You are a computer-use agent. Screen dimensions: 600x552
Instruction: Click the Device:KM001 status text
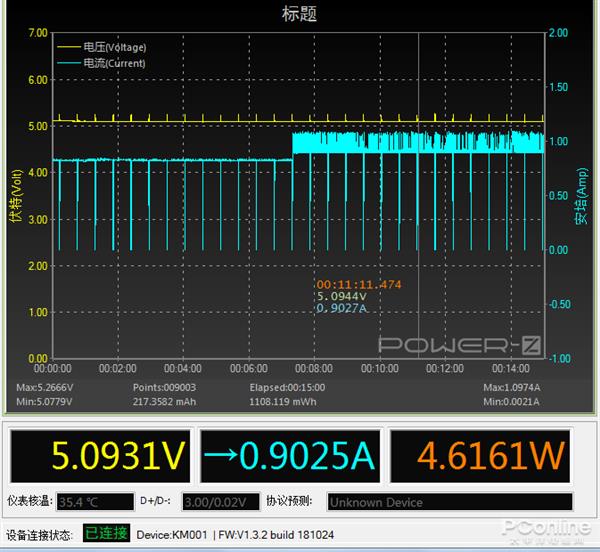(172, 535)
